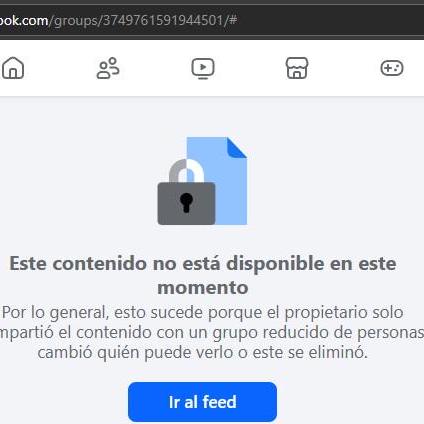Click the word "momento" in heading
424x424 pixels.
[203, 287]
